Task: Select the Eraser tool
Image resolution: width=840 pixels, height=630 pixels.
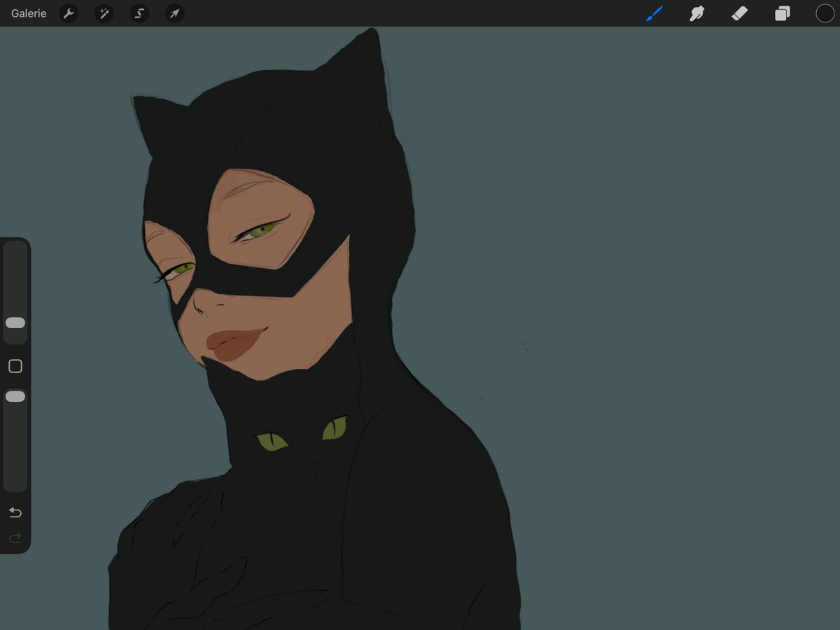Action: [x=740, y=13]
